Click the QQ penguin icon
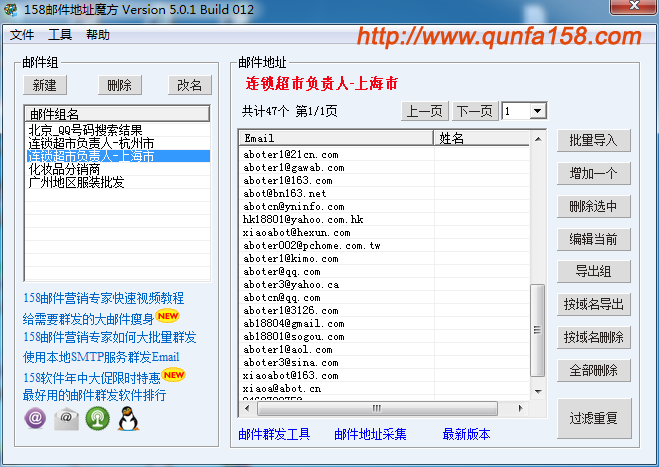Viewport: 659px width, 467px height. click(128, 419)
